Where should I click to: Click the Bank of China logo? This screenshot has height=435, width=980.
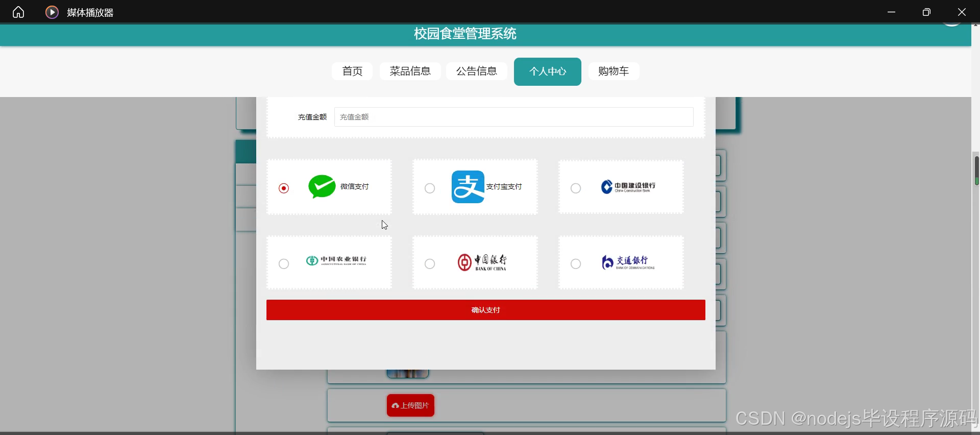point(482,262)
